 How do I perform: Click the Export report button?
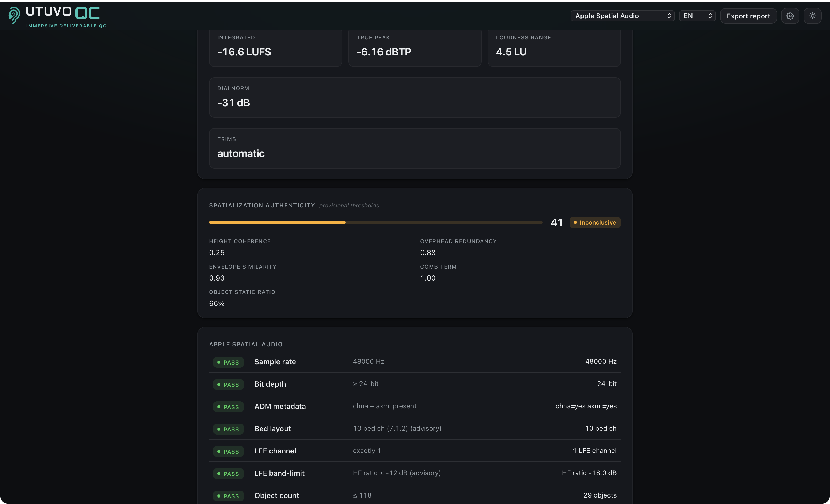748,16
